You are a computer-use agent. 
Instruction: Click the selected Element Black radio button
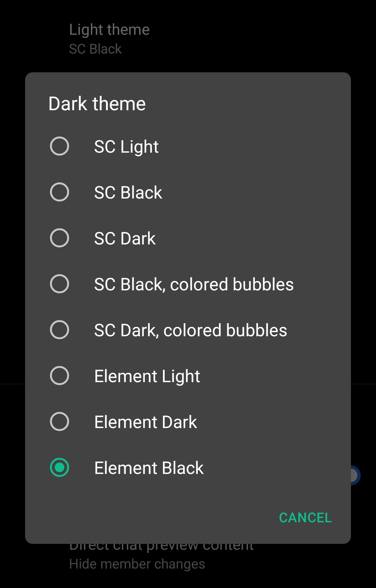(x=60, y=467)
